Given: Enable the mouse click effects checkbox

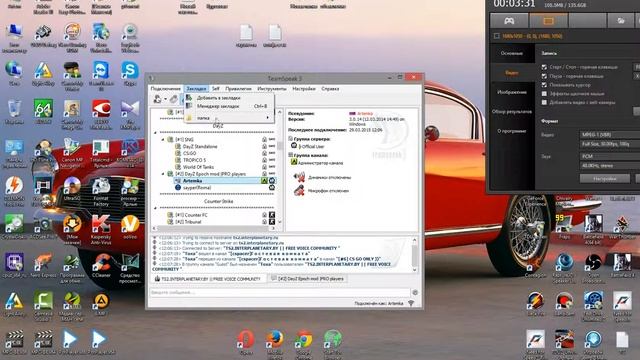Looking at the screenshot, I should point(544,93).
